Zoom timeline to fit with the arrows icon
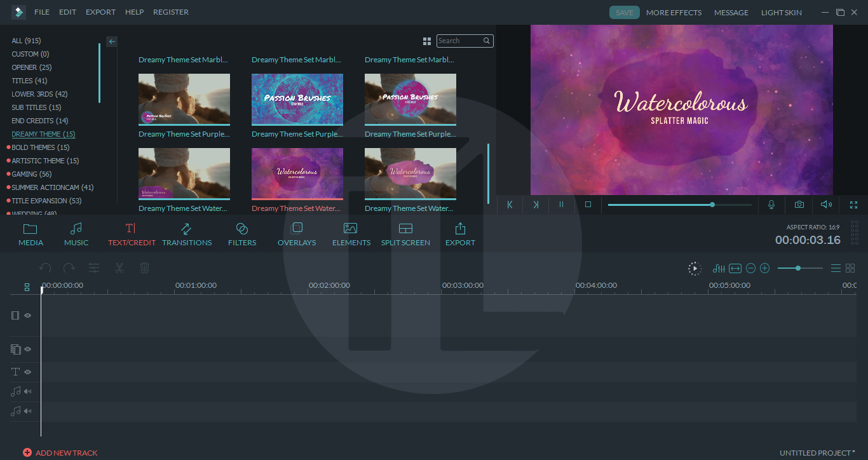Image resolution: width=868 pixels, height=460 pixels. point(735,268)
